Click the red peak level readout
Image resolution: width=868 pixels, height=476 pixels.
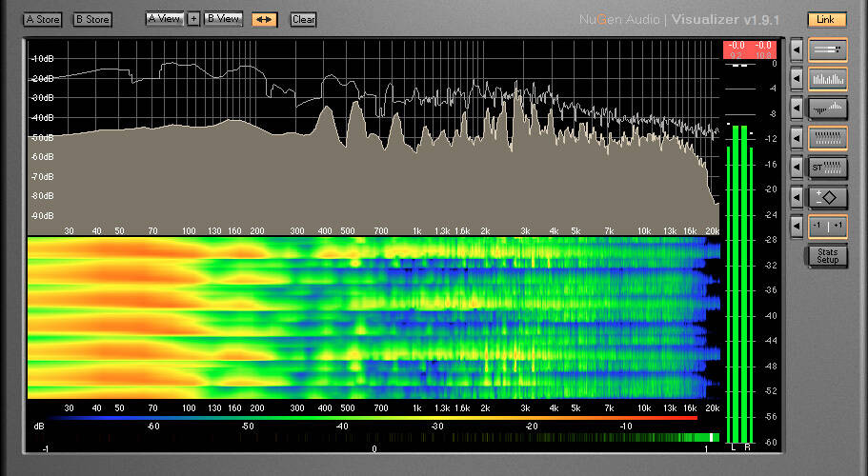[x=748, y=50]
